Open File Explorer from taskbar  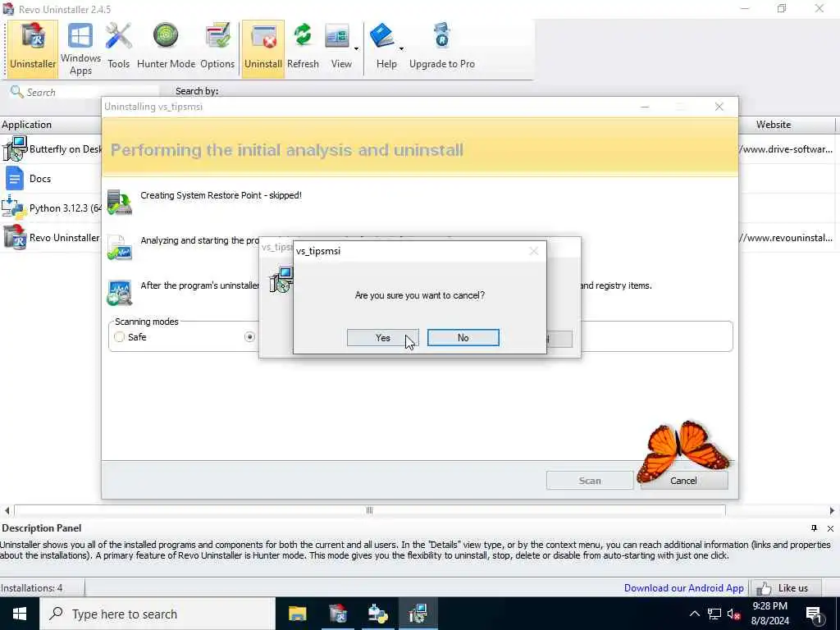pos(297,614)
